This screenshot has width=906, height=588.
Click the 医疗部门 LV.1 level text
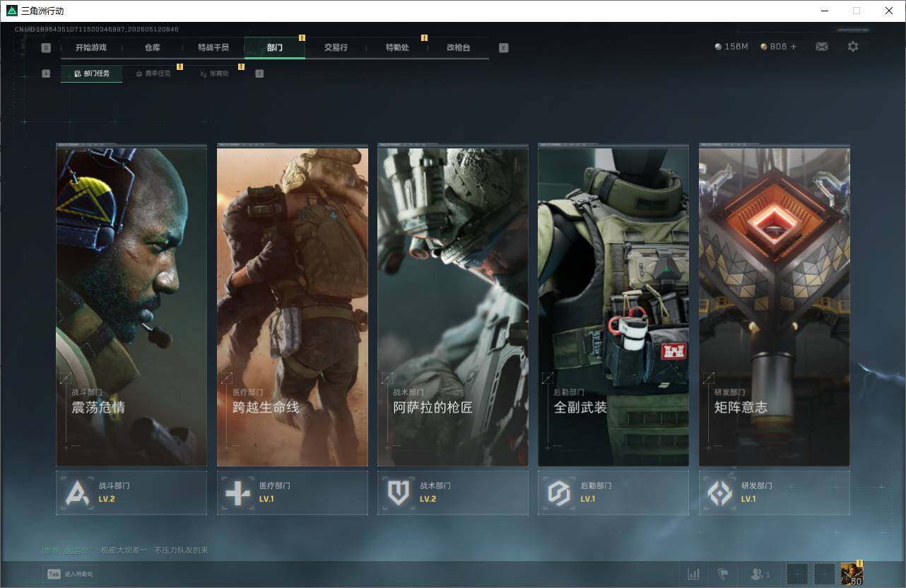click(x=266, y=499)
